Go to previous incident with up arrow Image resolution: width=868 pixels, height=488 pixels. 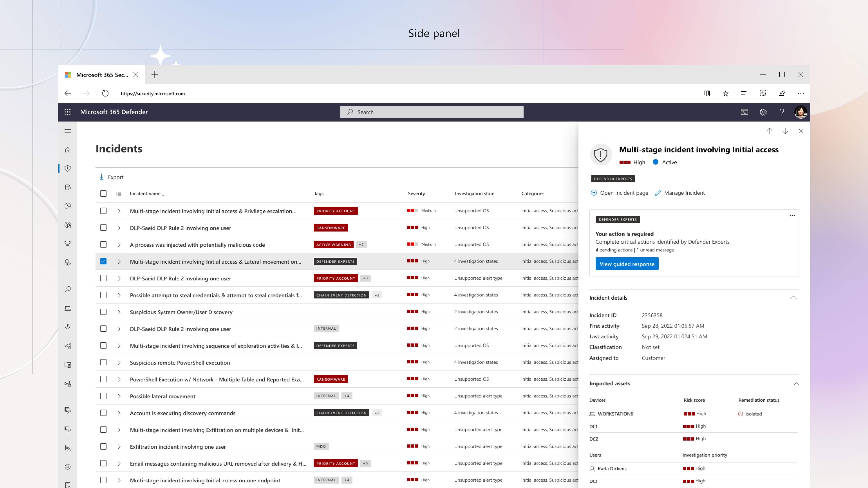(769, 131)
